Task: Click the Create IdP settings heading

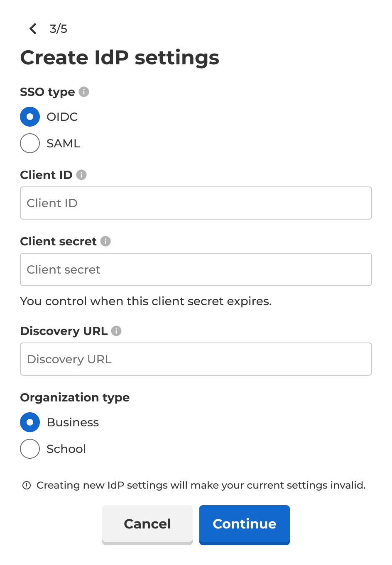Action: pyautogui.click(x=120, y=57)
